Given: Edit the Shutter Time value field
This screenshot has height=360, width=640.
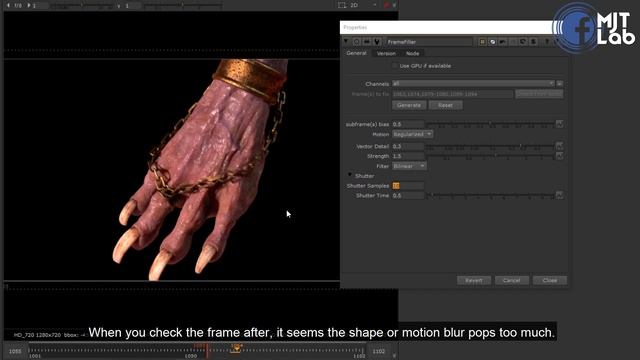Looking at the screenshot, I should click(x=408, y=196).
